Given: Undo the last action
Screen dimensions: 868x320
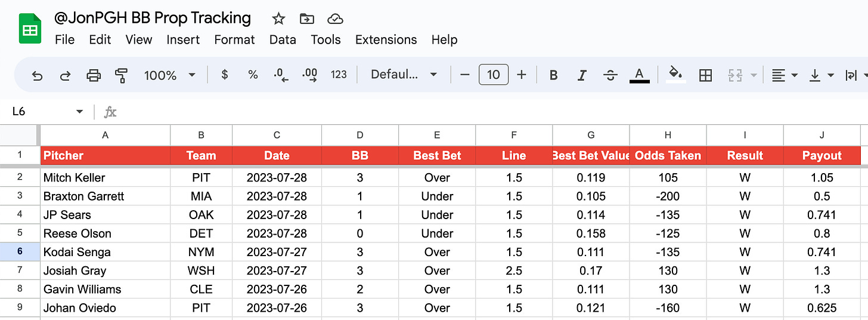Looking at the screenshot, I should coord(37,75).
